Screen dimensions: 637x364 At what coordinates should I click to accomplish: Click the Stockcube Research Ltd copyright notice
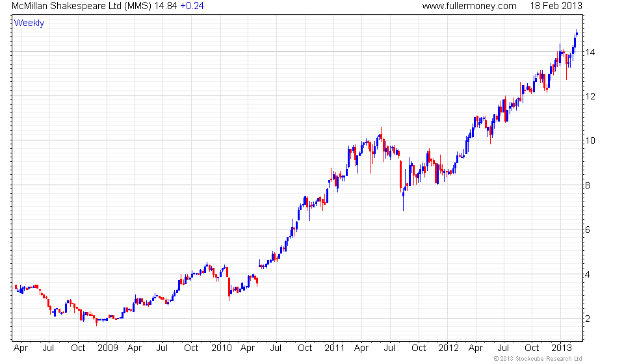click(x=538, y=359)
